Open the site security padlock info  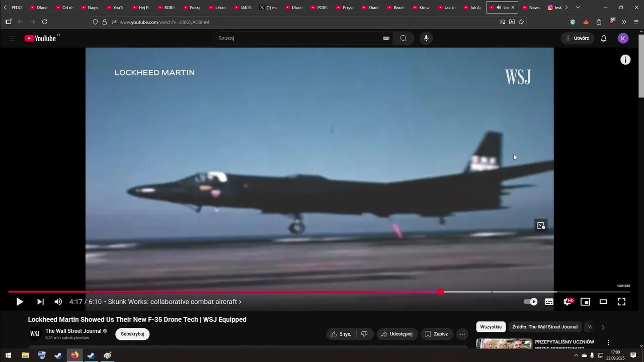pyautogui.click(x=105, y=22)
